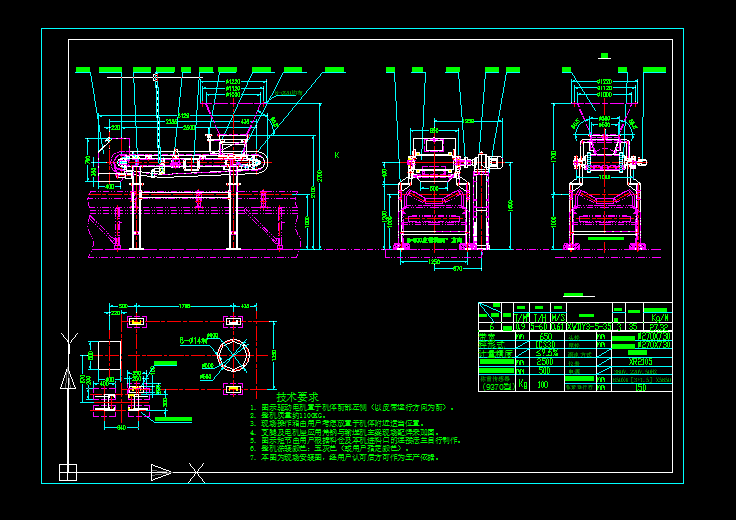
Task: Select the 840 dimension under foundation detail
Action: [x=121, y=428]
